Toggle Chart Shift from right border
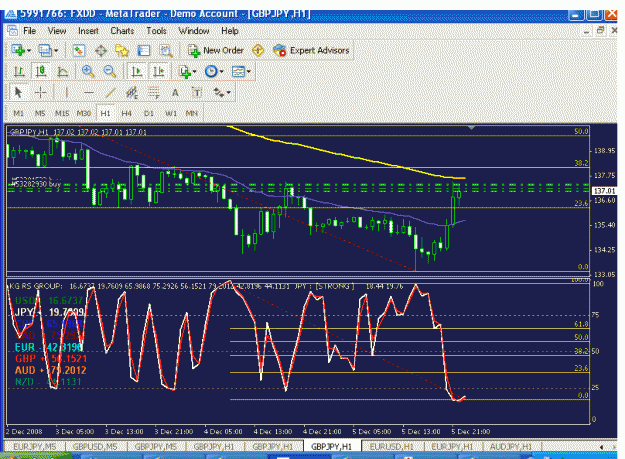Screen dimensions: 625x459 pyautogui.click(x=159, y=72)
